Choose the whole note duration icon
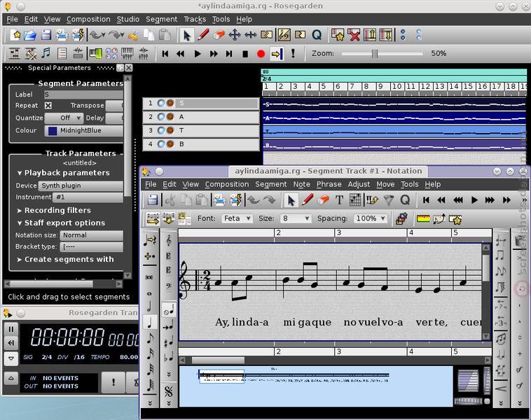 (149, 293)
